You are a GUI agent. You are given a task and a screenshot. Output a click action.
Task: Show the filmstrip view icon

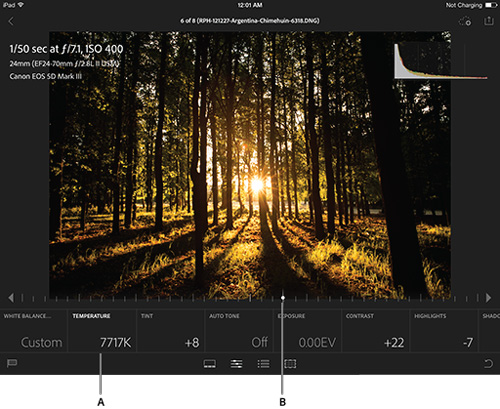tap(210, 364)
